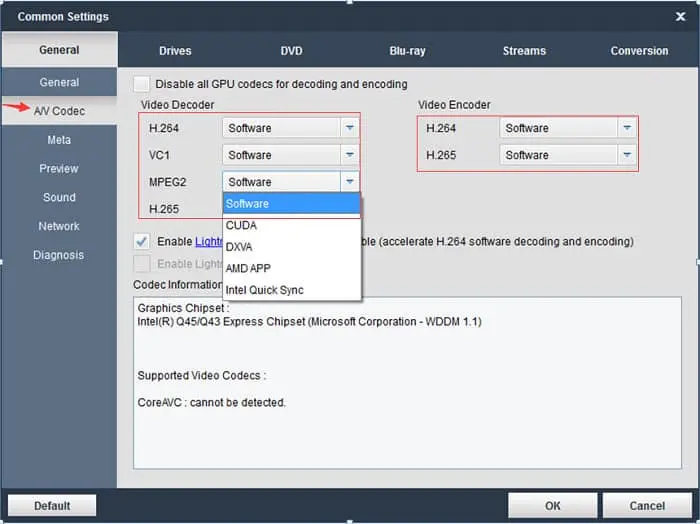700x524 pixels.
Task: Pick AMD APP from the list
Action: click(248, 268)
